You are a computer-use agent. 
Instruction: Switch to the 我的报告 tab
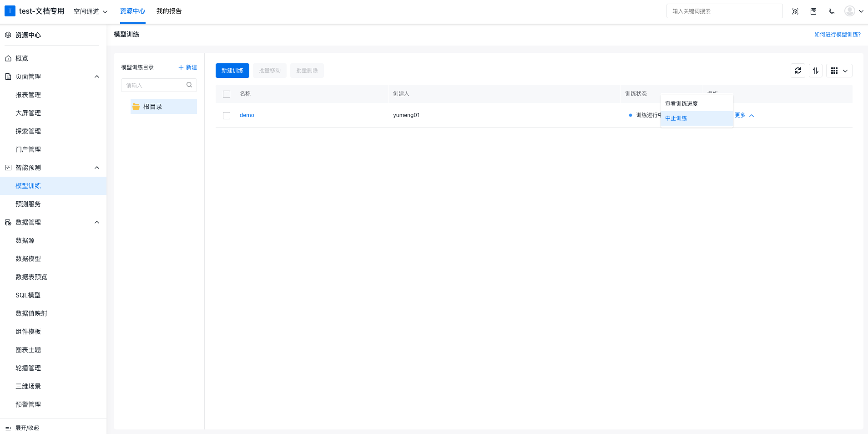[169, 11]
